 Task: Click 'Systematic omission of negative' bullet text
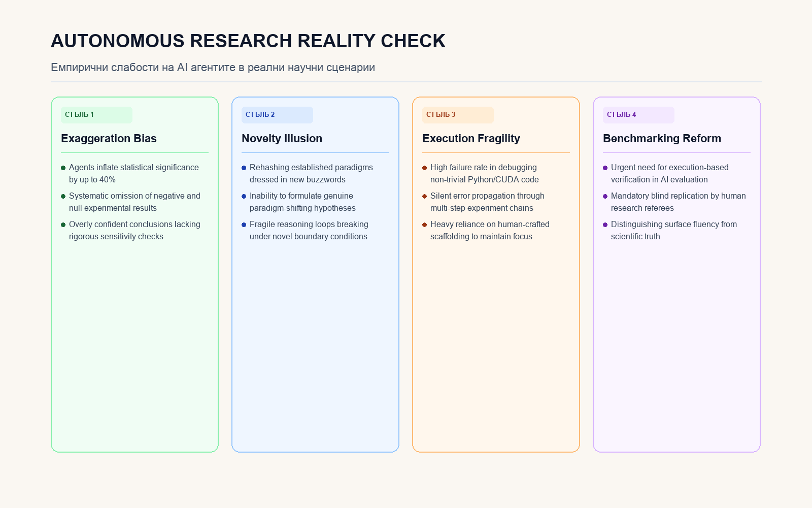tap(126, 196)
